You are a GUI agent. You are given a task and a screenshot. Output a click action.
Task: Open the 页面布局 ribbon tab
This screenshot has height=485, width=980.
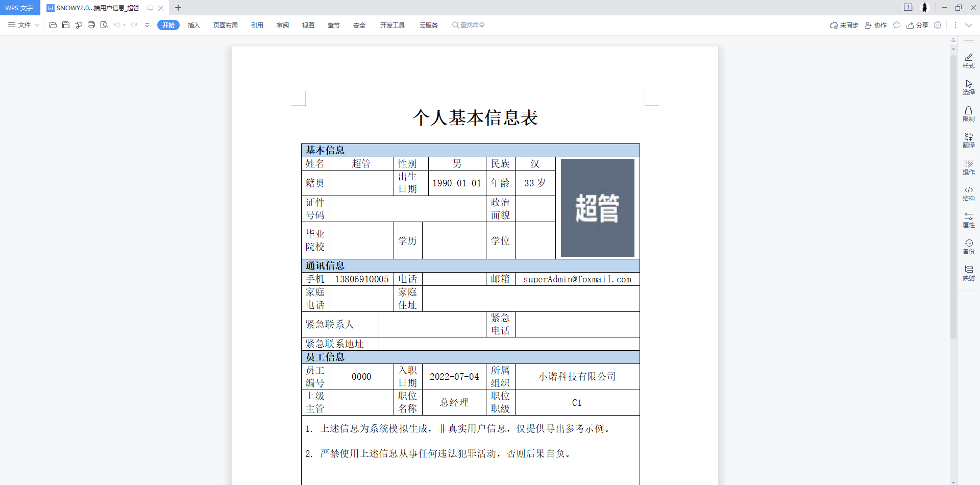tap(226, 25)
